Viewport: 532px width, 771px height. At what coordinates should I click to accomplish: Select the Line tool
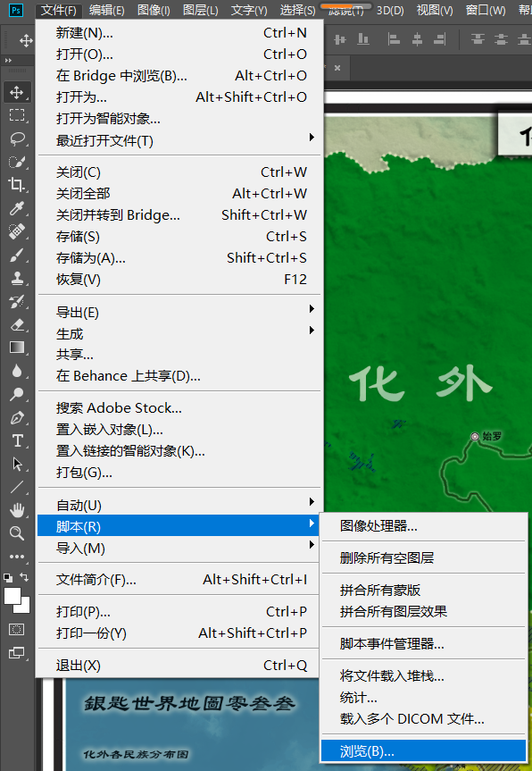pyautogui.click(x=17, y=487)
